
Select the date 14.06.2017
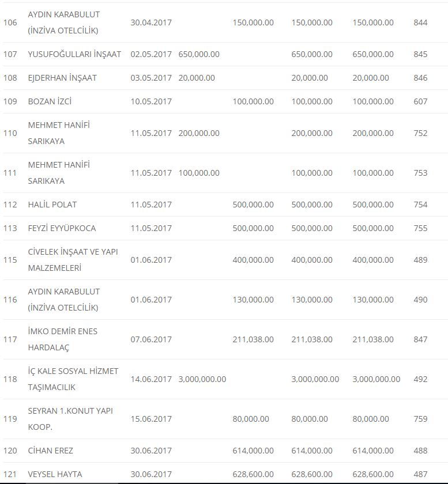pos(151,379)
